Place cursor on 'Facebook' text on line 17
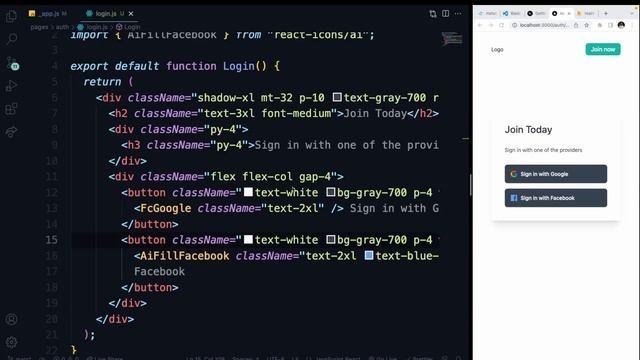Screen dimensions: 640x360 [x=159, y=271]
